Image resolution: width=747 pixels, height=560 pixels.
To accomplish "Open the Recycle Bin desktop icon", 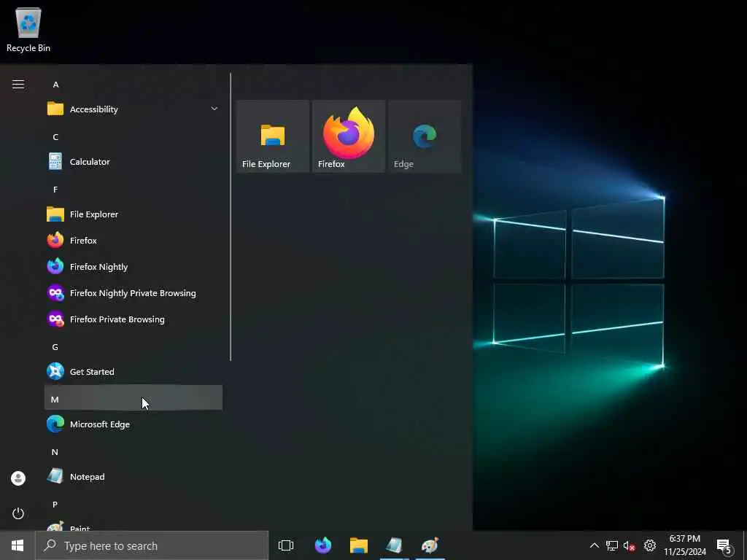I will [28, 29].
